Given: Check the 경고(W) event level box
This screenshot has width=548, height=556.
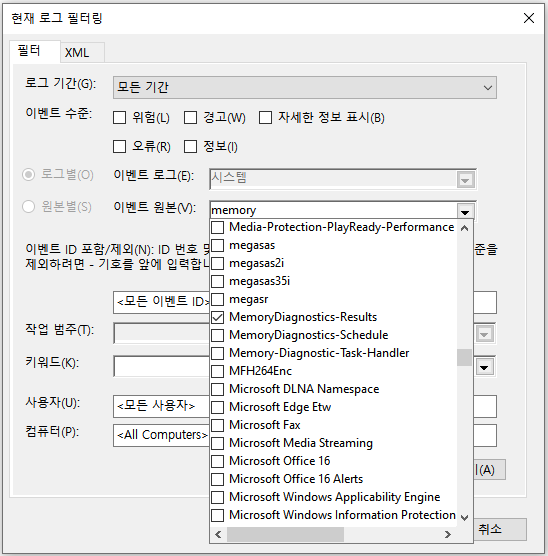Looking at the screenshot, I should pos(190,117).
